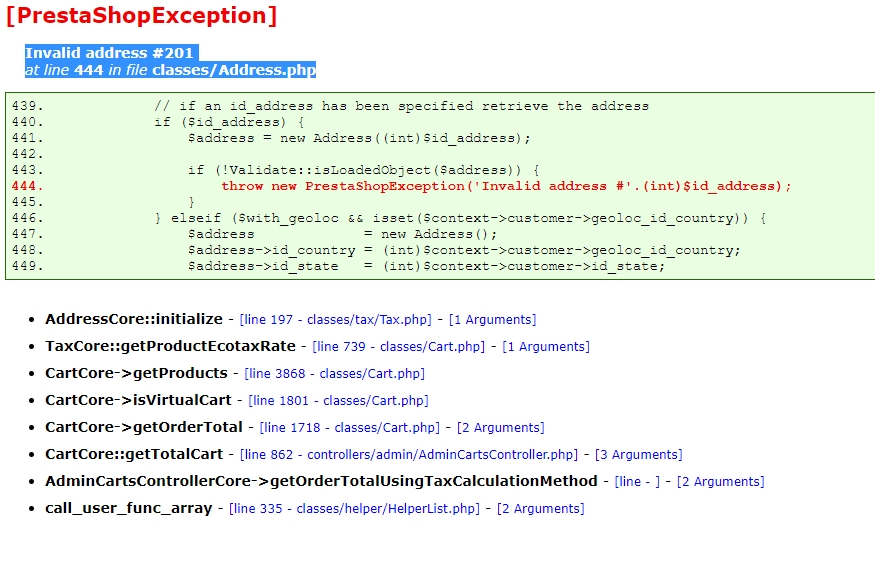Expand the arguments for CartCore->getOrderTotal
This screenshot has width=875, height=576.
click(x=501, y=428)
